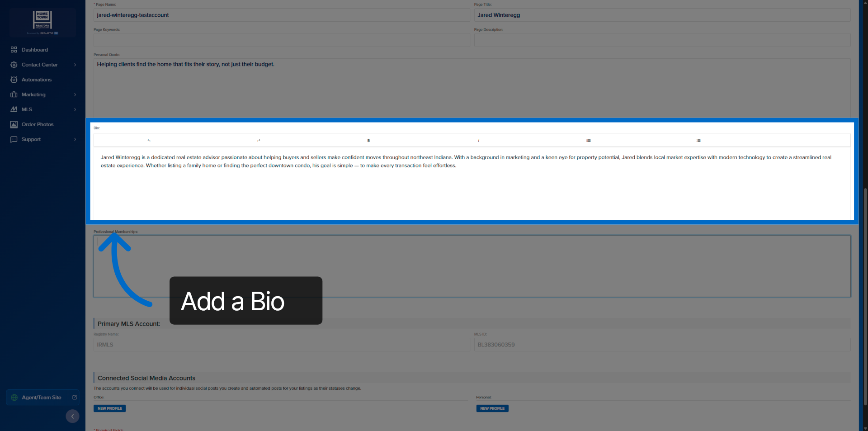Image resolution: width=868 pixels, height=431 pixels.
Task: Open the external link icon beside Agent/Team Site
Action: click(x=75, y=398)
